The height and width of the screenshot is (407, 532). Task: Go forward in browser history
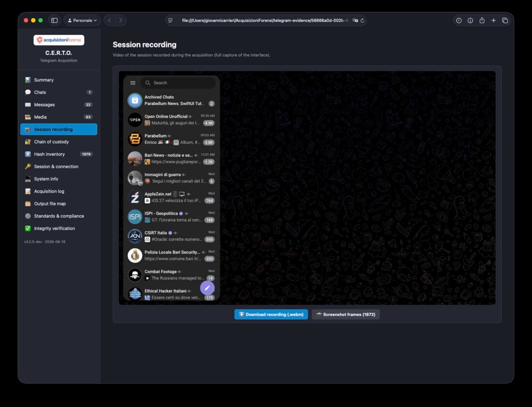click(x=121, y=20)
